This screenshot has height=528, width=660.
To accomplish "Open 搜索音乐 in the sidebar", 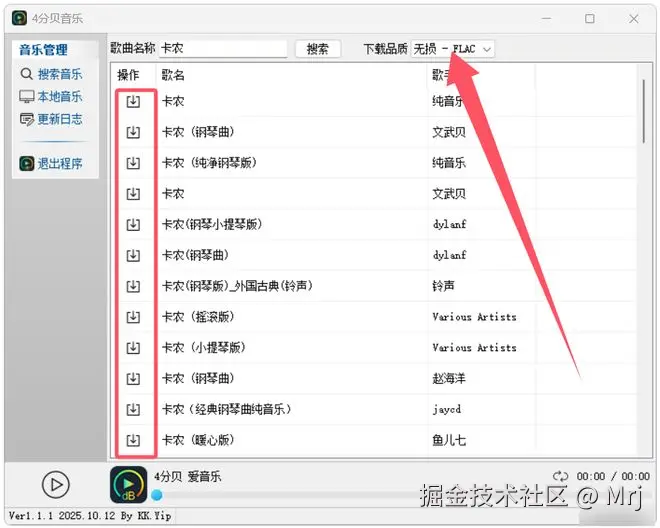I will pyautogui.click(x=51, y=74).
